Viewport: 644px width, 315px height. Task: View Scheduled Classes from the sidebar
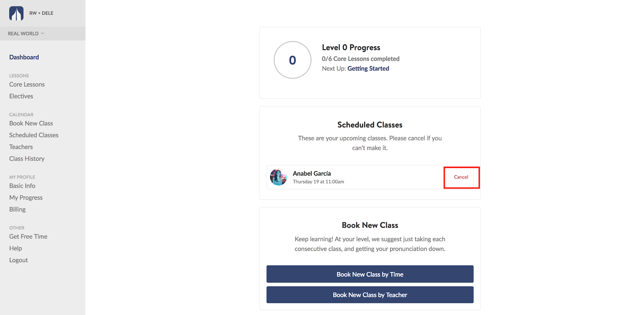tap(33, 135)
